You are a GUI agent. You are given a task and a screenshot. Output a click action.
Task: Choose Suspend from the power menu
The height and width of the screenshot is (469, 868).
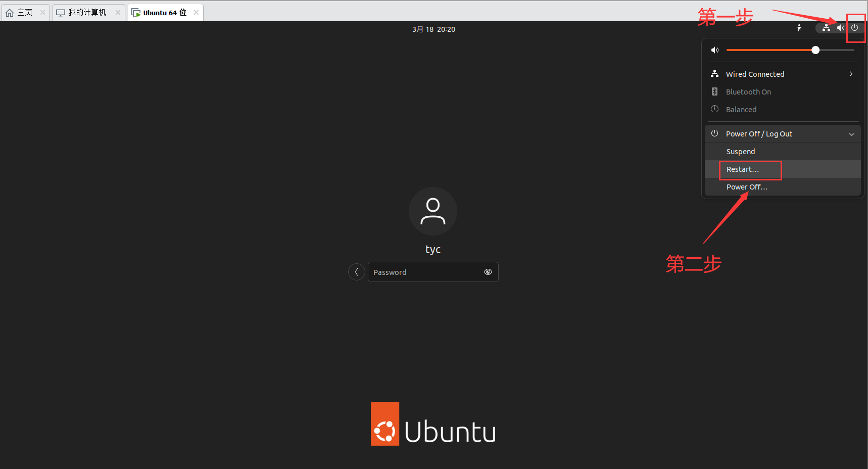[x=783, y=152]
